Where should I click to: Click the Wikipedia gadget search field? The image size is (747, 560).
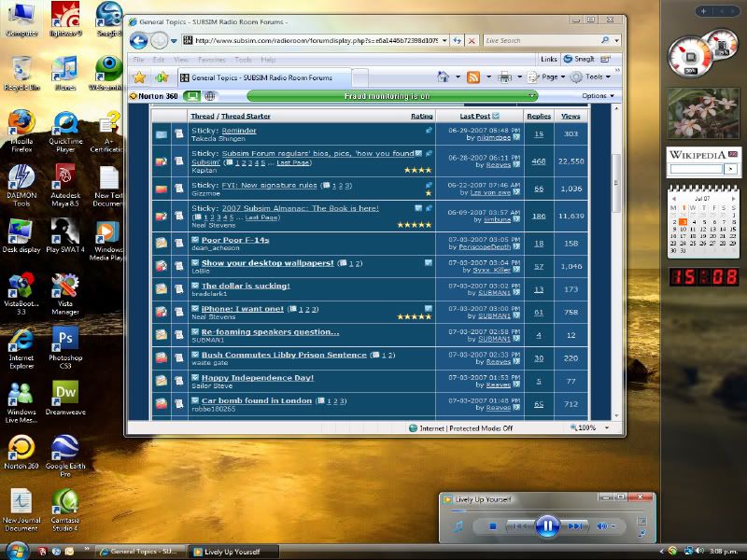[697, 169]
